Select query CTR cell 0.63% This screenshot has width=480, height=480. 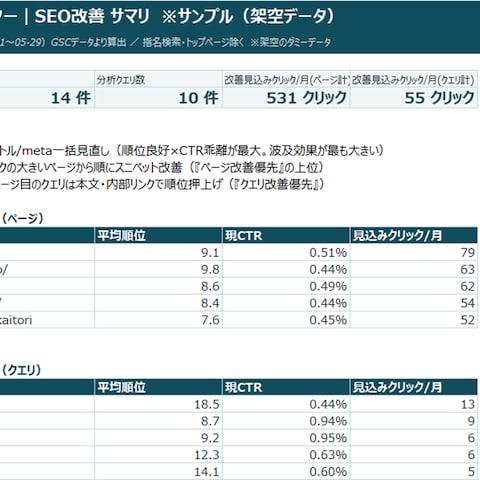coord(286,454)
